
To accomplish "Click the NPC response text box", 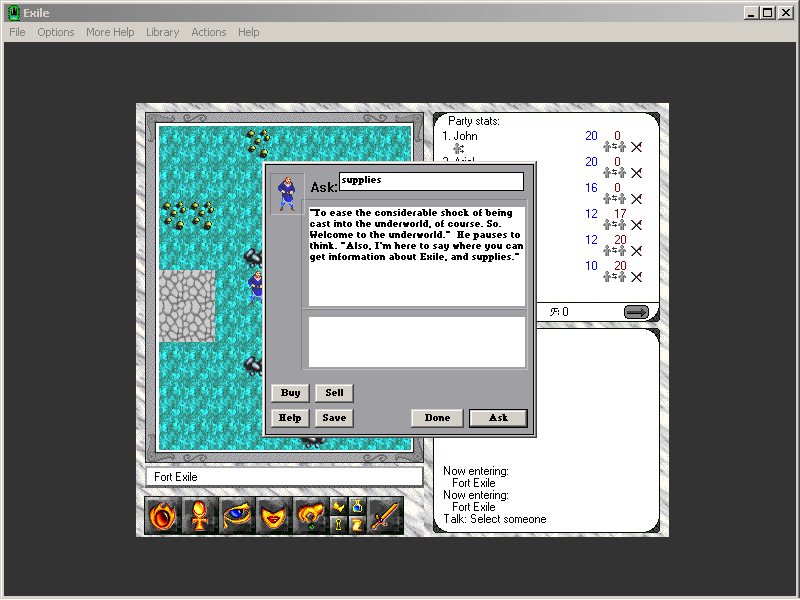I will tap(417, 257).
